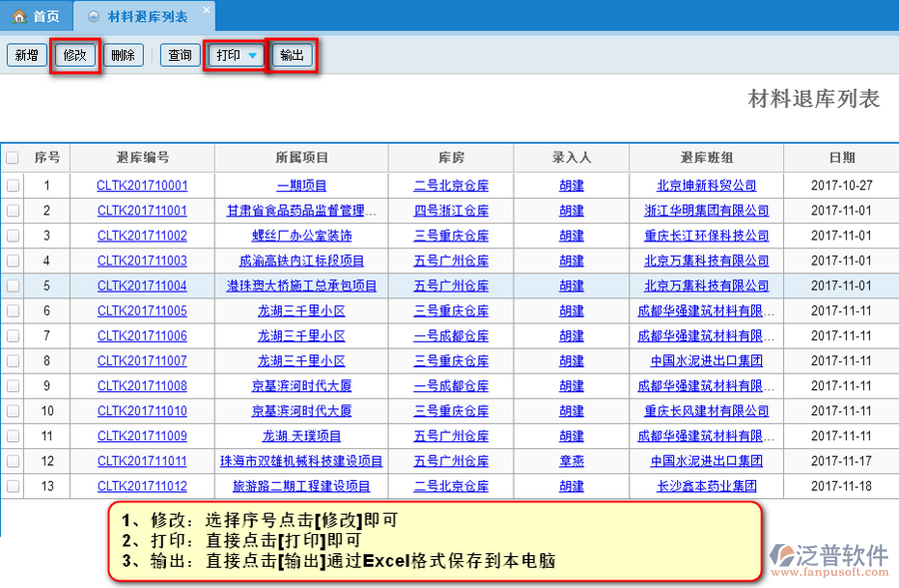
Task: Open the 长沙鑫本药业集团 team link
Action: click(x=706, y=486)
